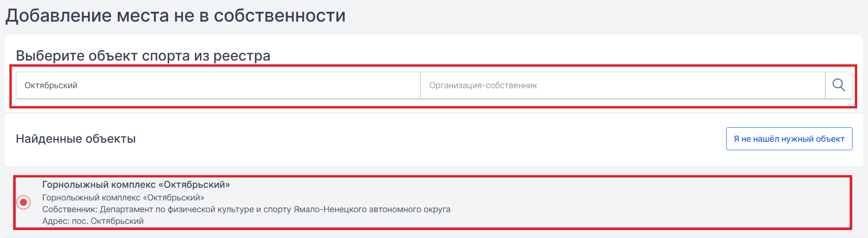Click the Собственник: Департамент line in result
The height and width of the screenshot is (238, 868).
[x=246, y=209]
